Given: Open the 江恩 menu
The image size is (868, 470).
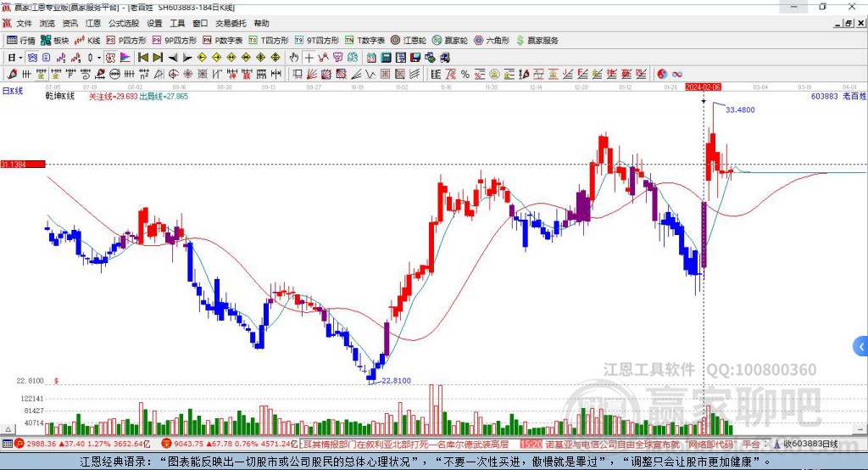Looking at the screenshot, I should (92, 23).
